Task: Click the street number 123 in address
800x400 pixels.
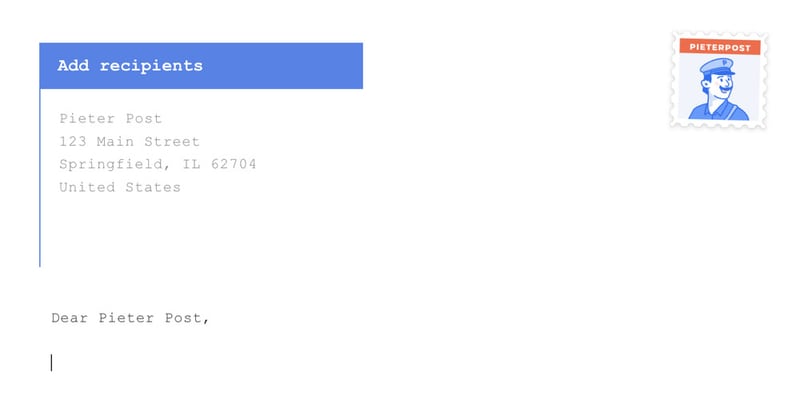Action: tap(72, 142)
